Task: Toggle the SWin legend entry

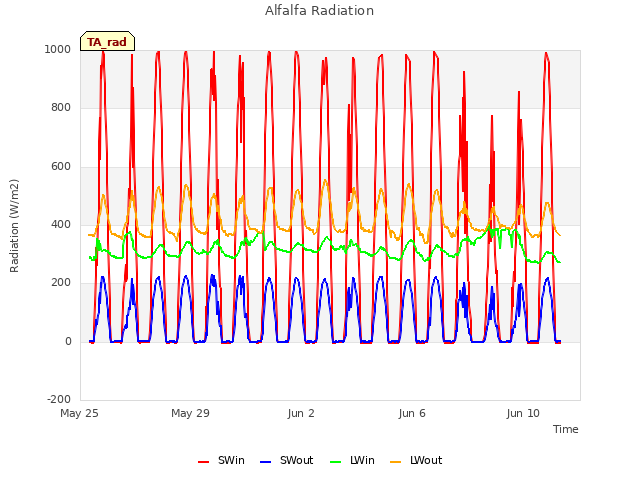Action: coord(221,460)
